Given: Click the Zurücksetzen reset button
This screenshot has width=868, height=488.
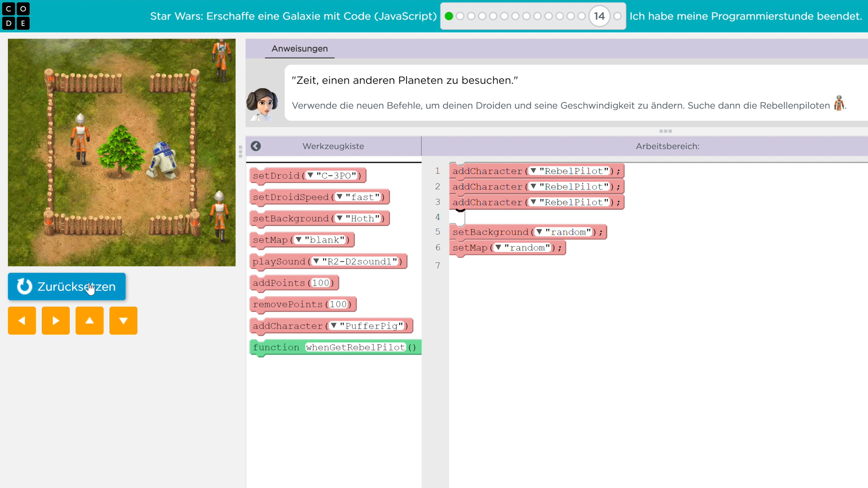Looking at the screenshot, I should click(67, 286).
